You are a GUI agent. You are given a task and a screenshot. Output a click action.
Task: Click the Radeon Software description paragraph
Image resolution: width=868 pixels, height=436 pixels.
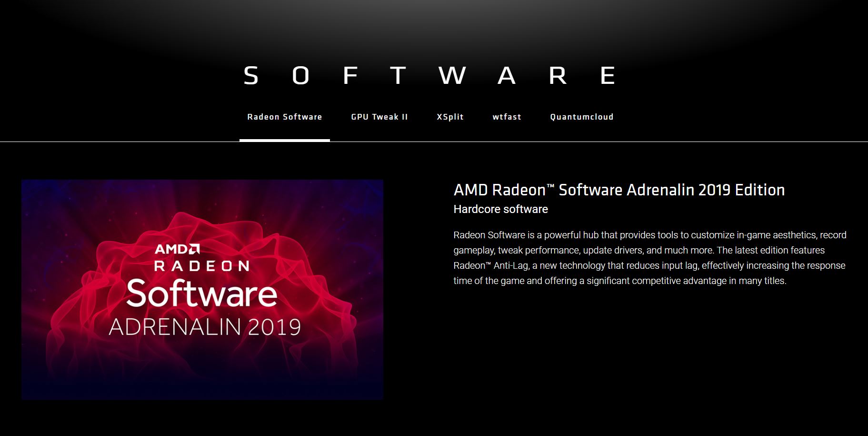pos(650,258)
